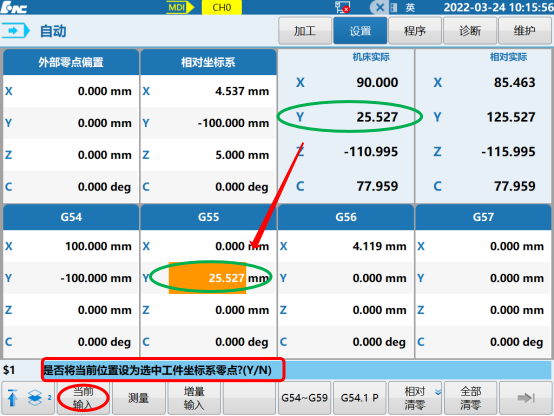Click the X icon in top status bar
Image resolution: width=554 pixels, height=416 pixels.
[x=380, y=7]
